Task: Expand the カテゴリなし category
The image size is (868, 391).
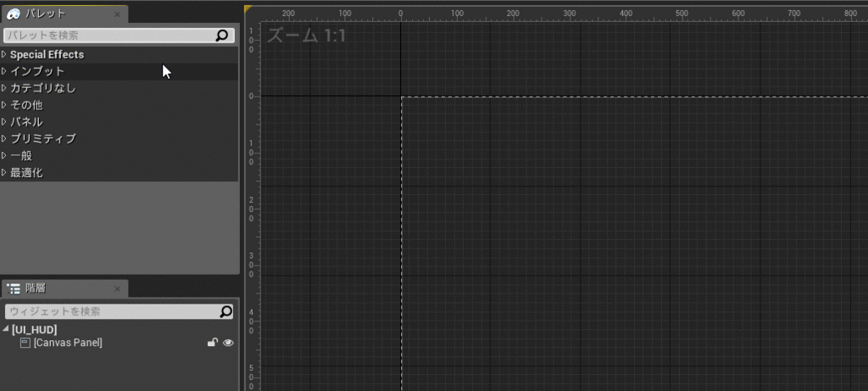Action: tap(4, 88)
